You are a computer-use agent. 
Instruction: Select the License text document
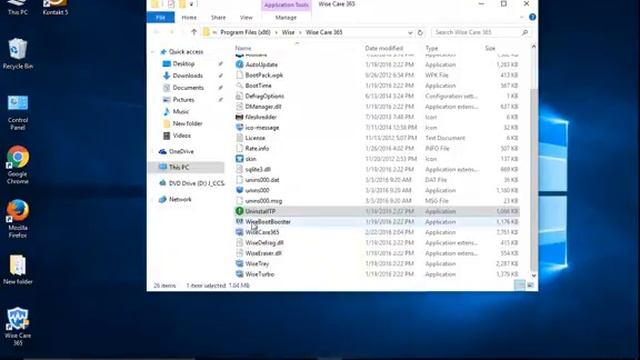pos(255,138)
